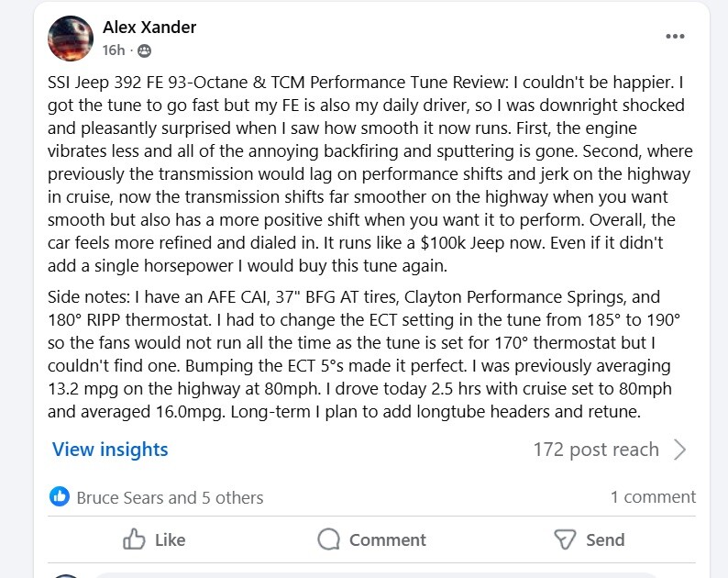
Task: Click the Comment speech bubble icon
Action: 329,539
